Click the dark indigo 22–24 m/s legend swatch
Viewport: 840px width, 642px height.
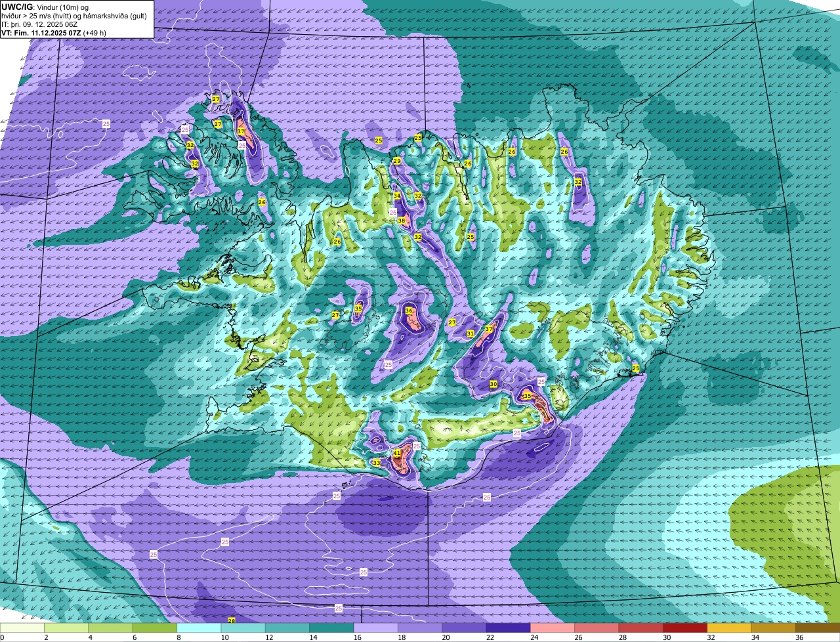(x=508, y=628)
